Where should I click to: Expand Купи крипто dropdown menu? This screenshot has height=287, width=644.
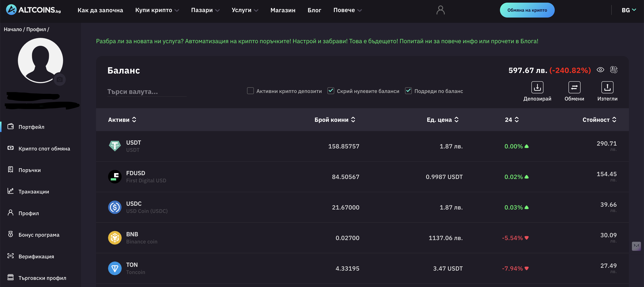[x=157, y=10]
